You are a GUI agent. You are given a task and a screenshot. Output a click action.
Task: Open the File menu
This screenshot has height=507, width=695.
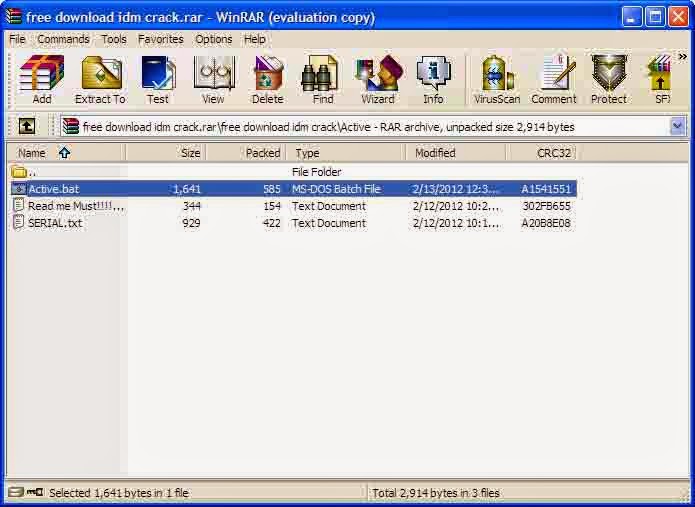(17, 39)
